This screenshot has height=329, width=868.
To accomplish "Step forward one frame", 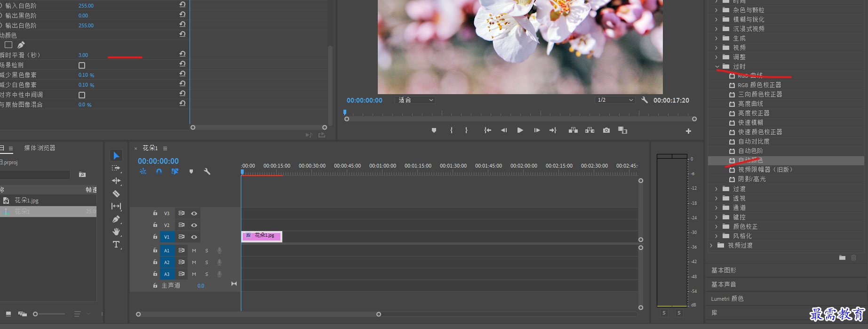I will click(x=537, y=130).
